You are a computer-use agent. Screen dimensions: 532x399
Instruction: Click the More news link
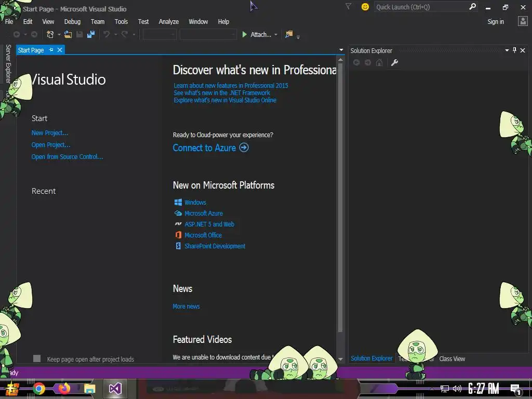tap(186, 307)
